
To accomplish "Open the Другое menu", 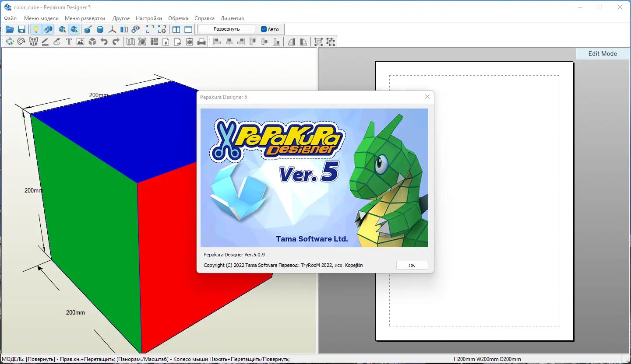I will click(x=121, y=18).
